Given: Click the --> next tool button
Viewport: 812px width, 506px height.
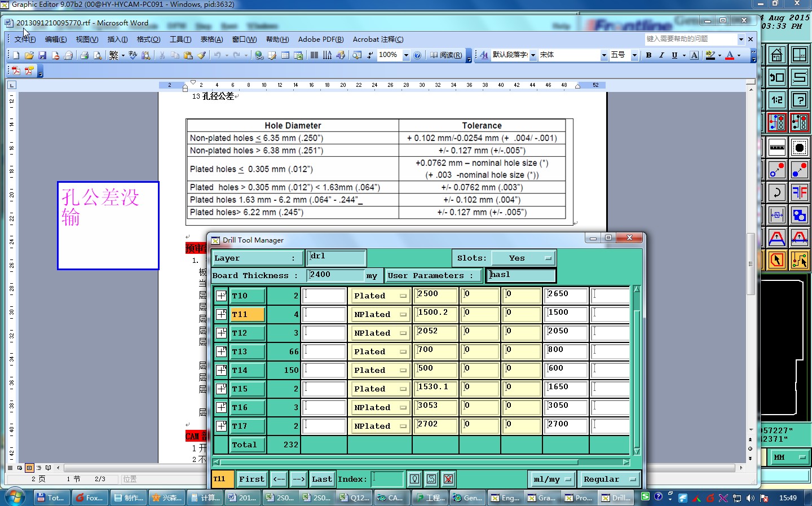Looking at the screenshot, I should [299, 479].
